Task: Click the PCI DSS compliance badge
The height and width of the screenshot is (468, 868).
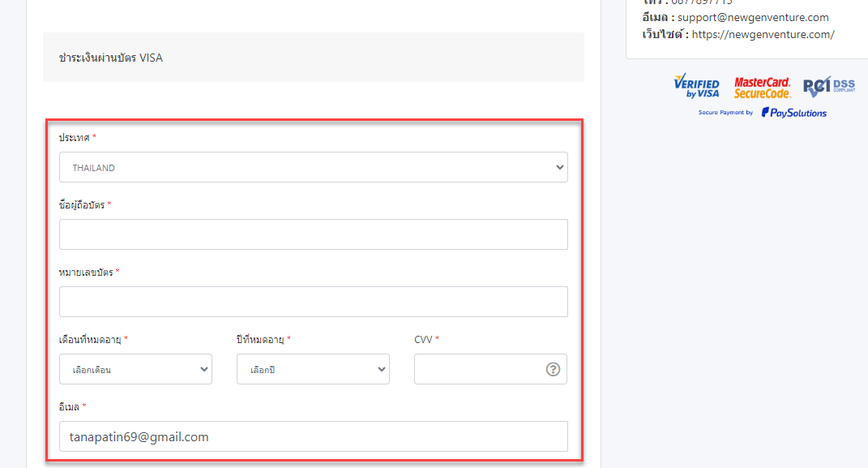Action: (x=828, y=87)
